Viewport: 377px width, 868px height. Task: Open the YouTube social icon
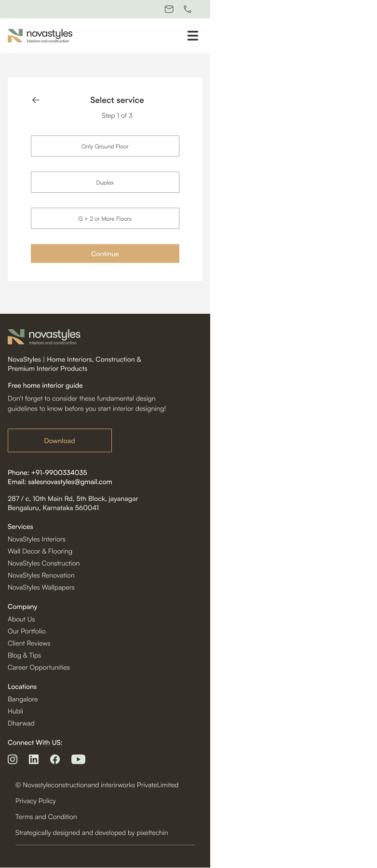coord(78,760)
